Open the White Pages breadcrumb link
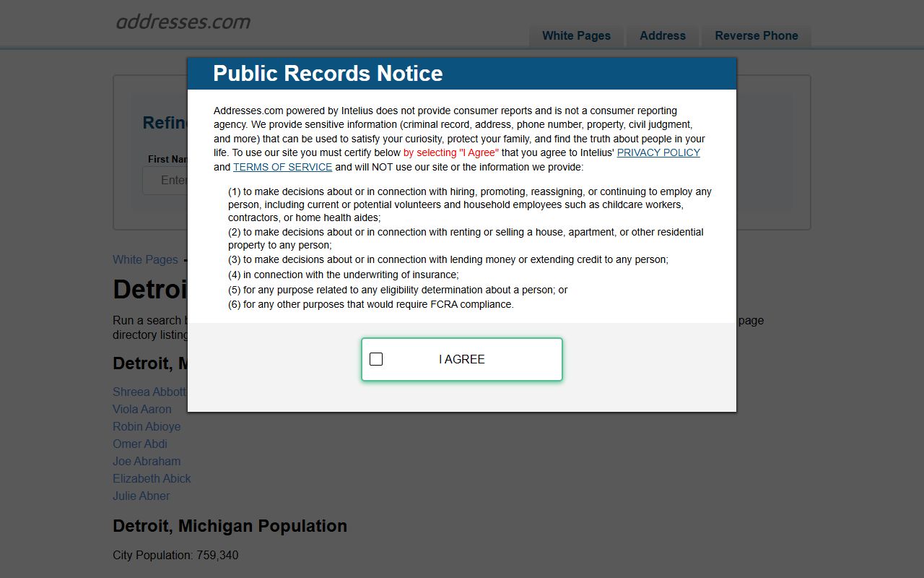 click(x=145, y=259)
